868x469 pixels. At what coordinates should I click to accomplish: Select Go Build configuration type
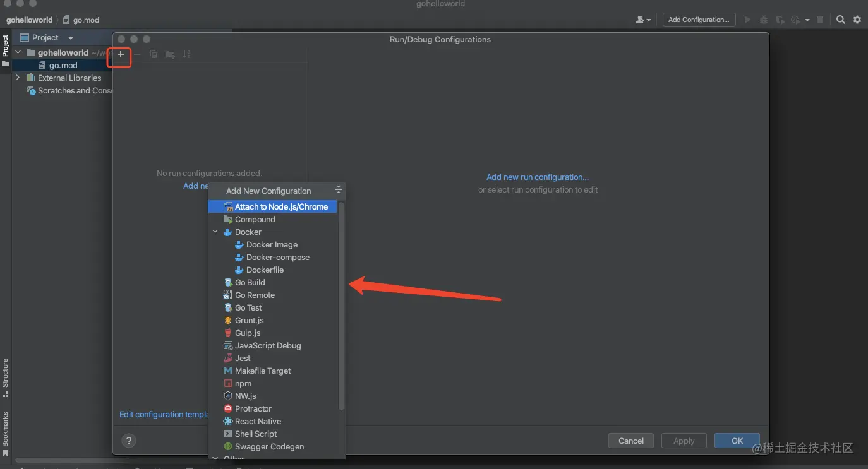pyautogui.click(x=272, y=282)
